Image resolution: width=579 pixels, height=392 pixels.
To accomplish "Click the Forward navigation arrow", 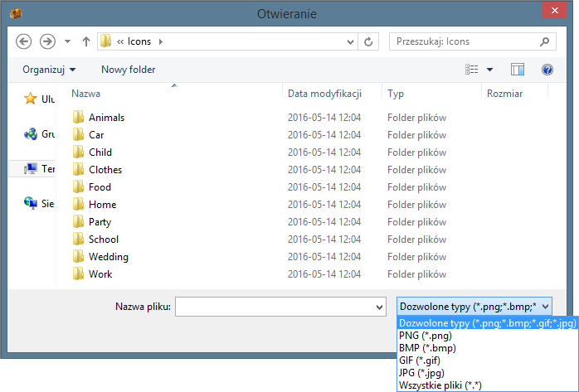I will point(47,41).
